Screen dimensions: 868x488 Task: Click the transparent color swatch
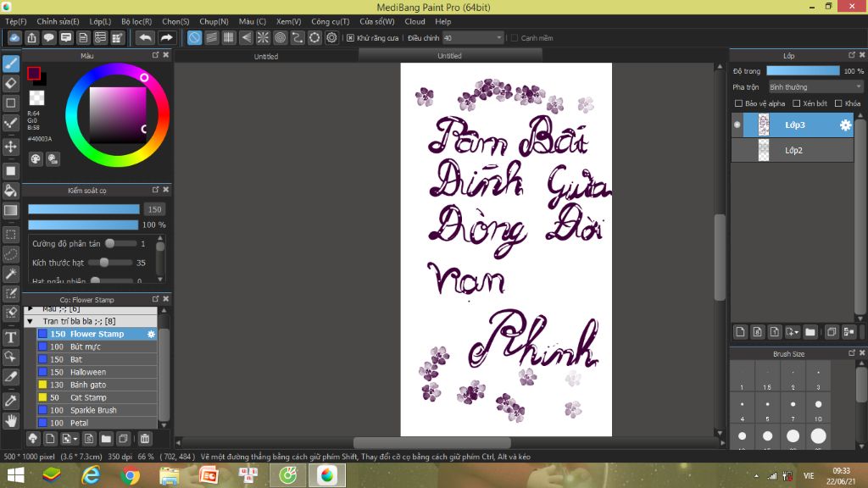(37, 98)
